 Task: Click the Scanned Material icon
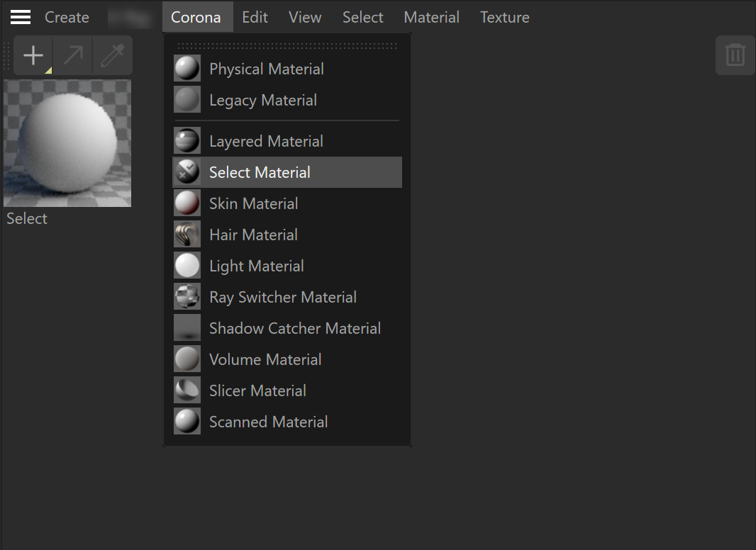tap(187, 421)
